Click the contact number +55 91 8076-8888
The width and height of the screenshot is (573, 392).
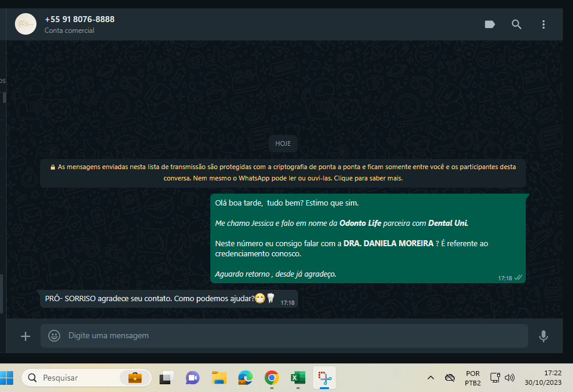(x=79, y=19)
